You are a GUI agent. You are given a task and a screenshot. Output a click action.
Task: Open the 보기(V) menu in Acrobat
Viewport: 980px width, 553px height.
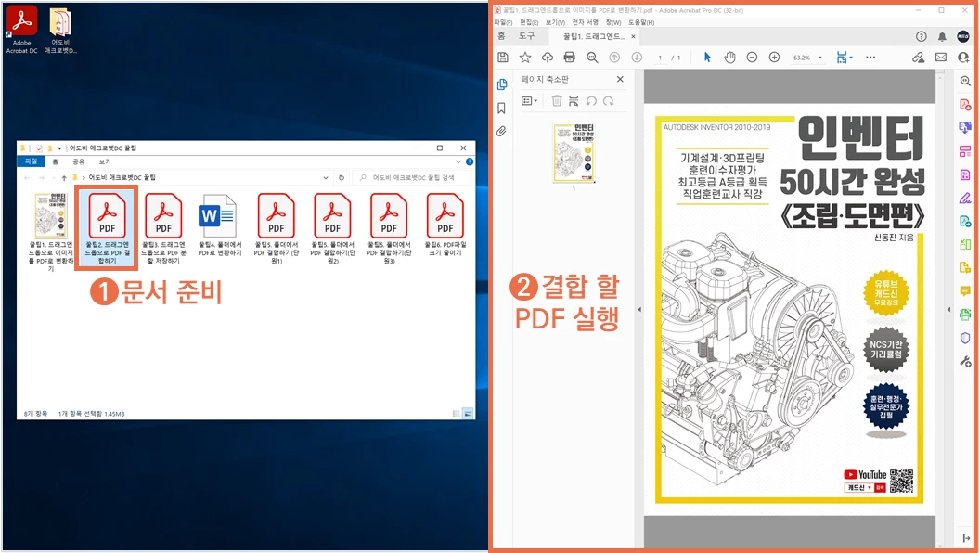(x=555, y=22)
